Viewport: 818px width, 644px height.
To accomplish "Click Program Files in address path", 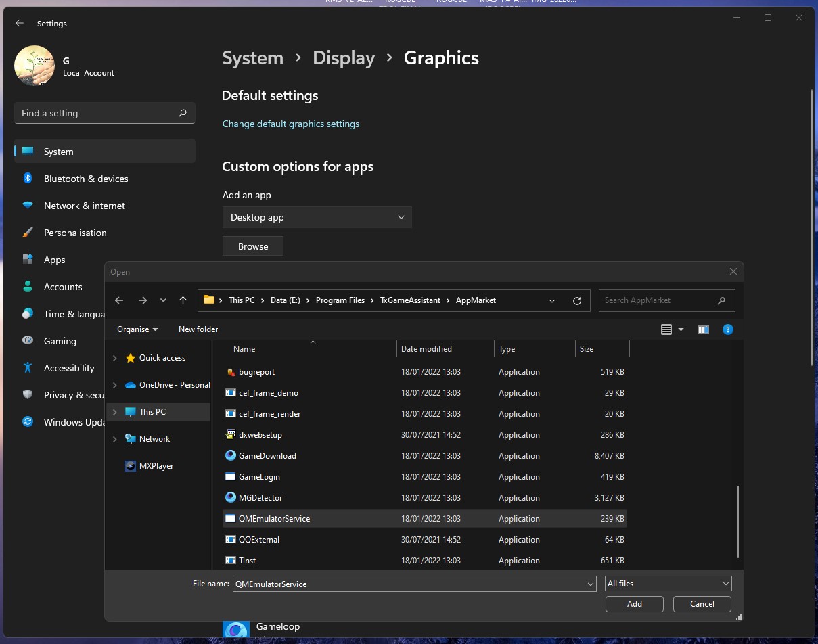I will click(x=340, y=300).
